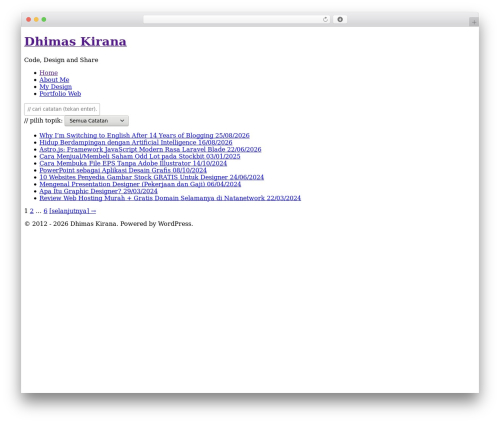The width and height of the screenshot is (500, 423).
Task: Go to pagination page 6
Action: coord(45,211)
